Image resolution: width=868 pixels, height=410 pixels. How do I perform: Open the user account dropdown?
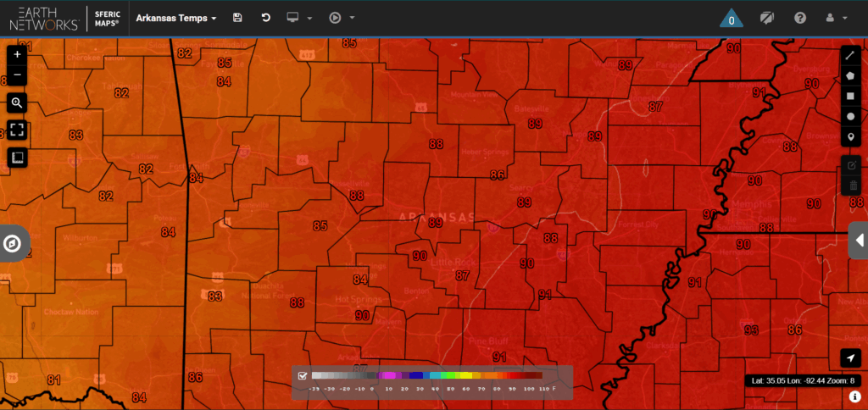pos(836,18)
